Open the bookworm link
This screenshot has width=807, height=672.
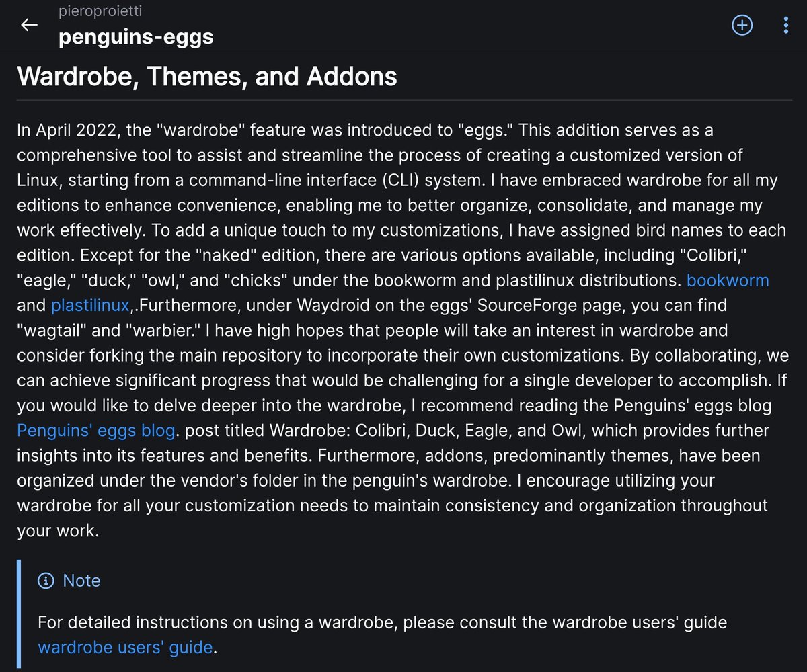pyautogui.click(x=728, y=280)
